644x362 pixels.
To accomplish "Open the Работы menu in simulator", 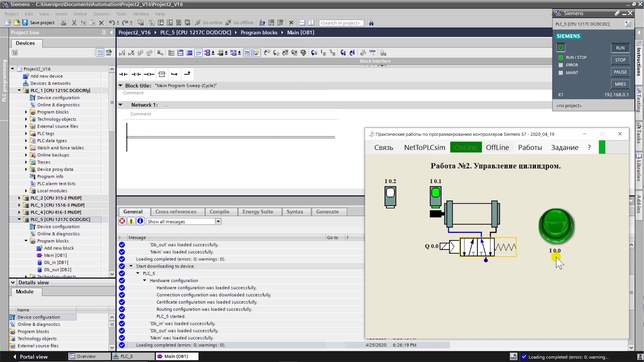I will [x=530, y=147].
